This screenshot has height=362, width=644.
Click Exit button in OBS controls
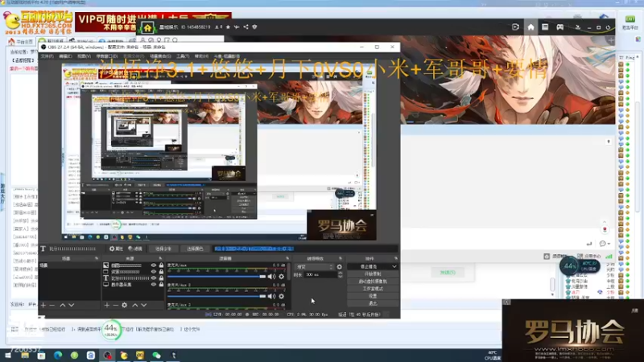pyautogui.click(x=373, y=303)
